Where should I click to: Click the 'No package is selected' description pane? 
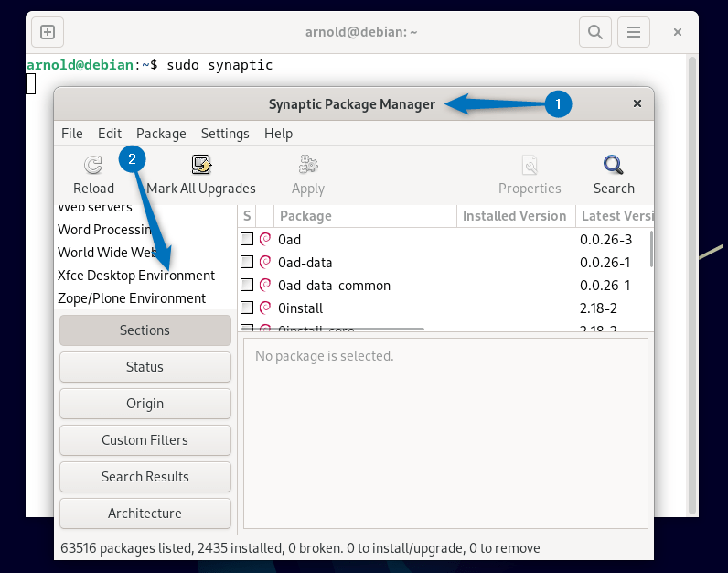coord(445,433)
